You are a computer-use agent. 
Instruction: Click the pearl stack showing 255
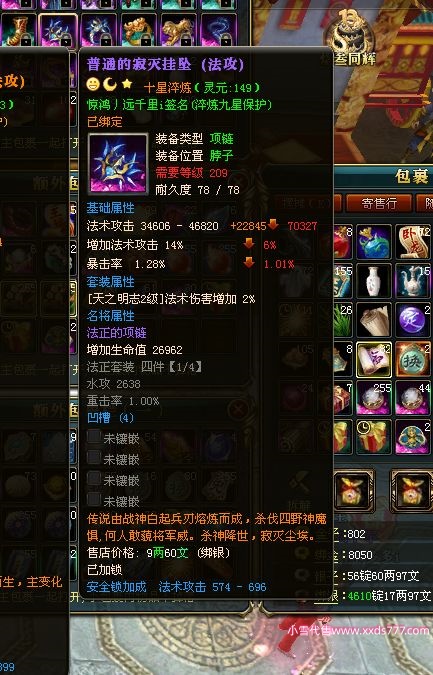374,399
